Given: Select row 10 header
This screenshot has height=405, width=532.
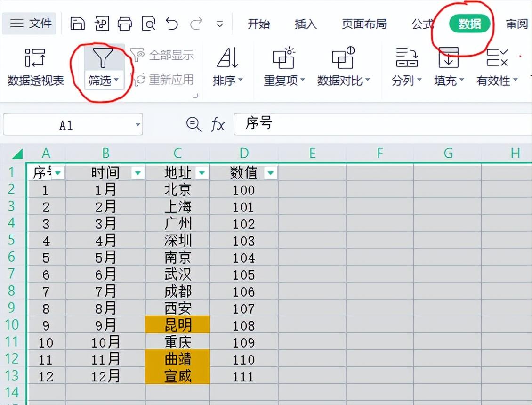Looking at the screenshot, I should (12, 324).
